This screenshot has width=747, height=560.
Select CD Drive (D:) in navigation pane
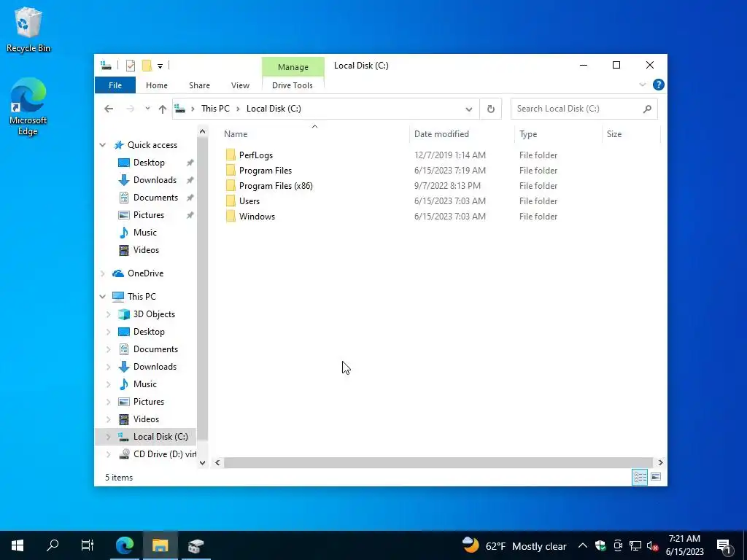coord(164,454)
